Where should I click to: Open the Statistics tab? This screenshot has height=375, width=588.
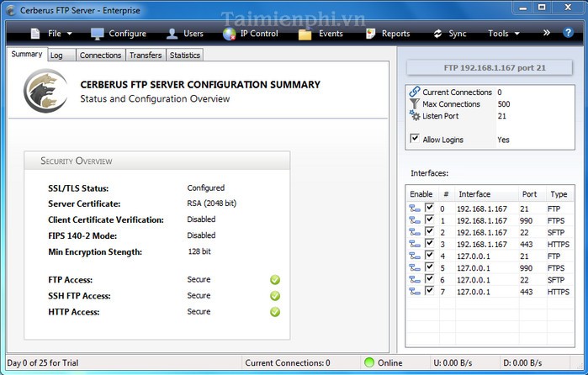click(184, 55)
